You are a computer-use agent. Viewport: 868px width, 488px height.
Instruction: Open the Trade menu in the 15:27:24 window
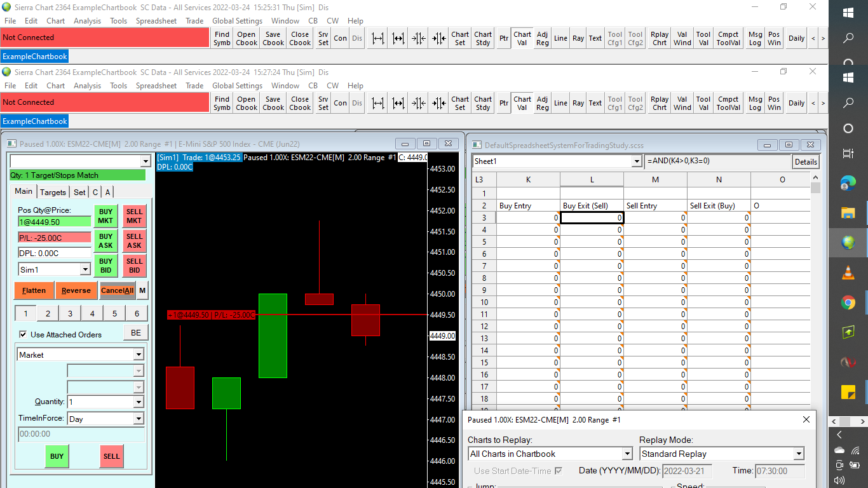click(x=194, y=86)
